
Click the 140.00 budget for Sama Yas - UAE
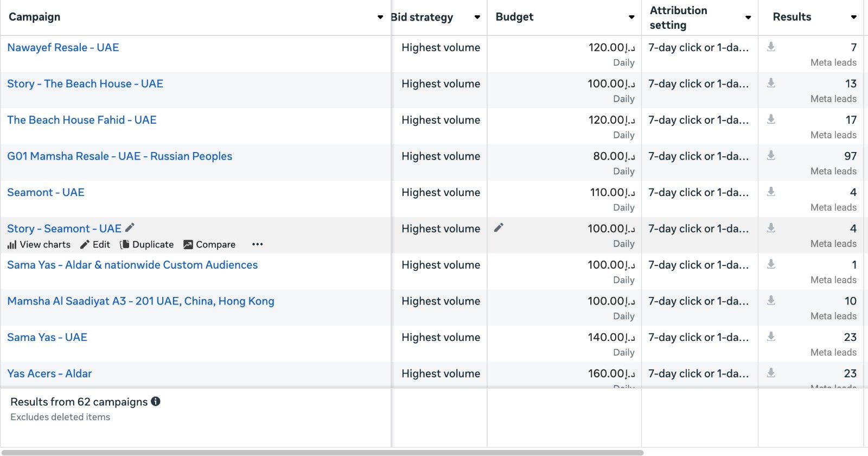[611, 338]
